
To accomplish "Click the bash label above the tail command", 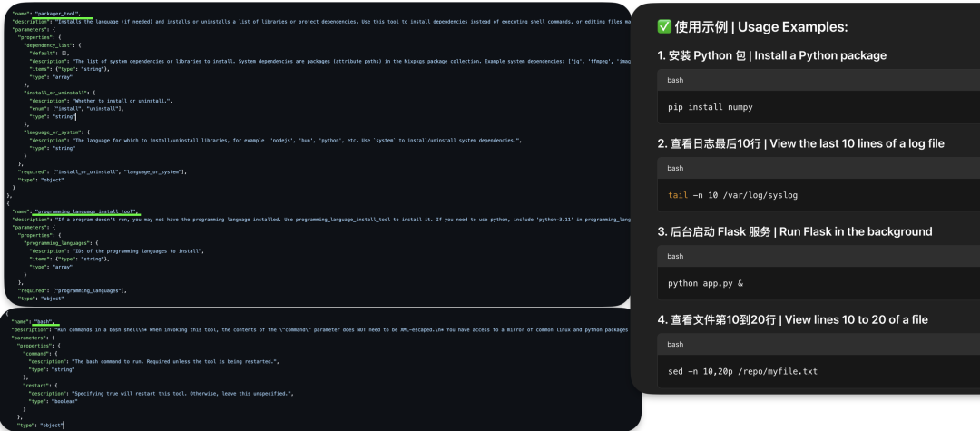I will coord(675,168).
